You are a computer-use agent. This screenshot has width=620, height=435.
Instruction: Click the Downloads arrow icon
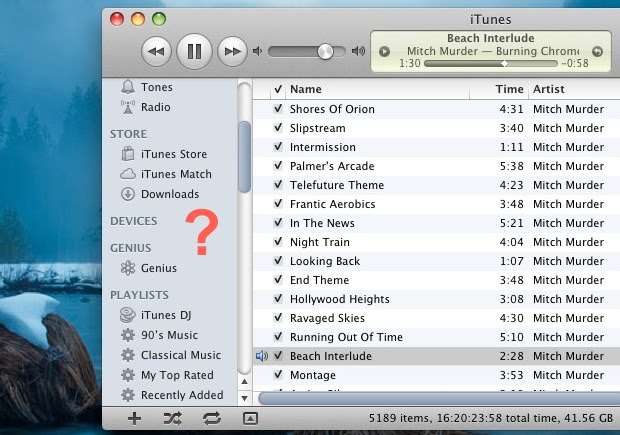tap(128, 194)
